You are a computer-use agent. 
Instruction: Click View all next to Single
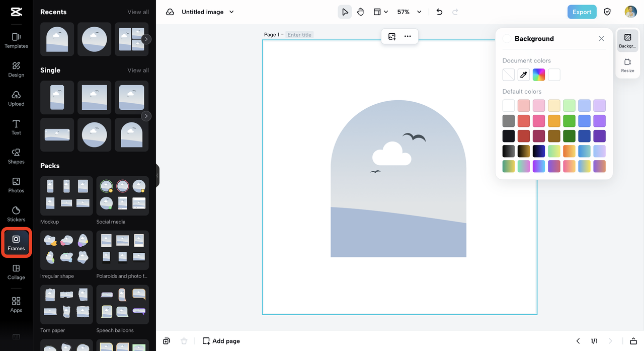[138, 71]
